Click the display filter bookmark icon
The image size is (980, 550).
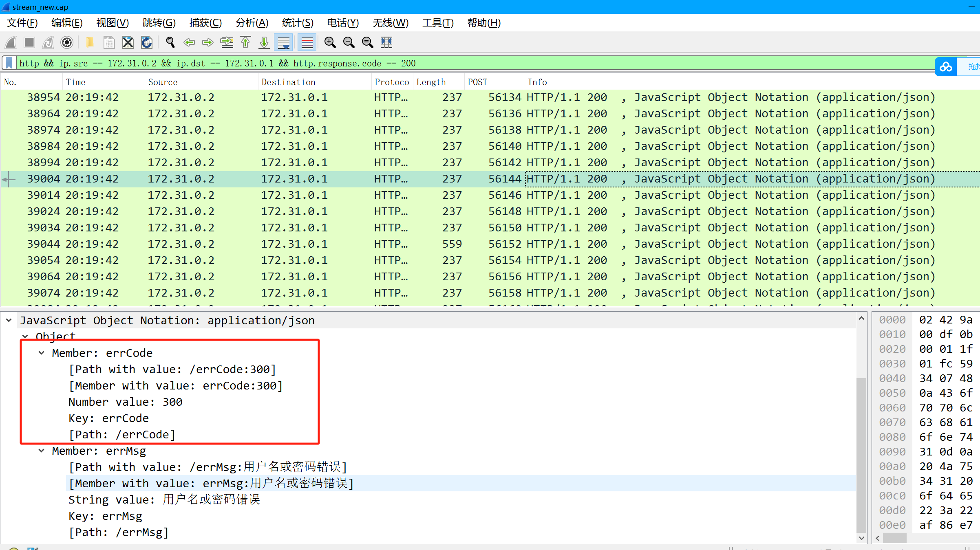9,63
